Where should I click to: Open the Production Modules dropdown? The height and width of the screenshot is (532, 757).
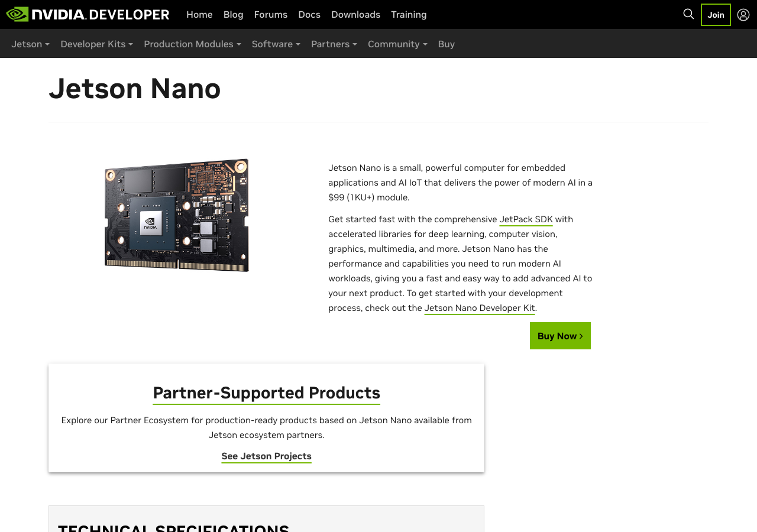[x=192, y=44]
